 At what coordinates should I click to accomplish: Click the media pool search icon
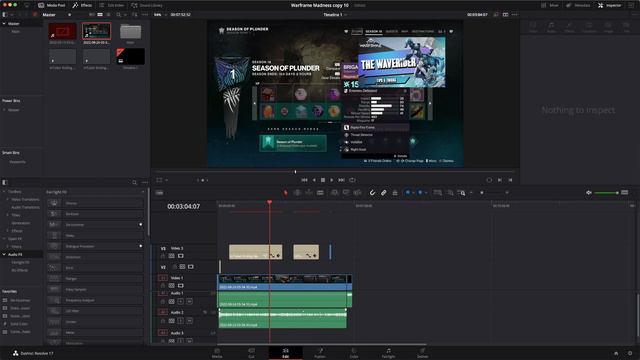point(118,15)
